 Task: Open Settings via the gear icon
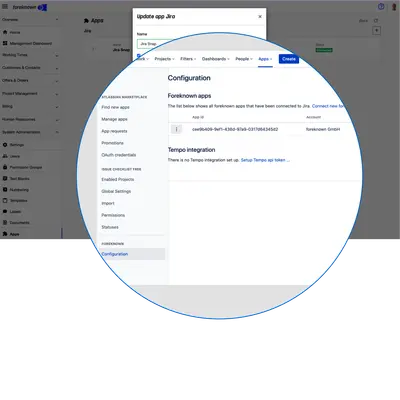coord(5,145)
